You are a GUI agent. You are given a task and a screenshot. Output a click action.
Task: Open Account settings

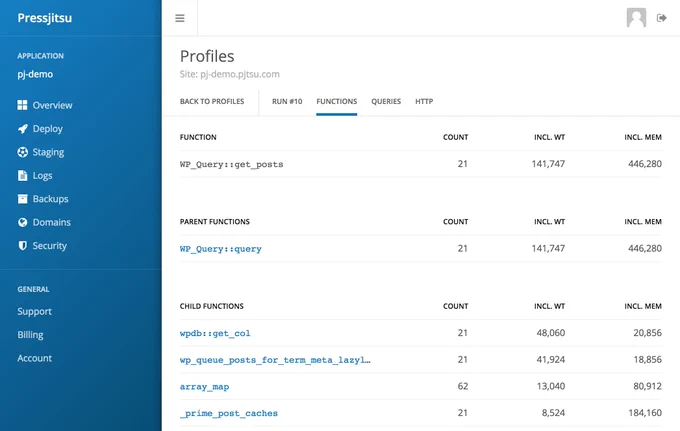[34, 358]
